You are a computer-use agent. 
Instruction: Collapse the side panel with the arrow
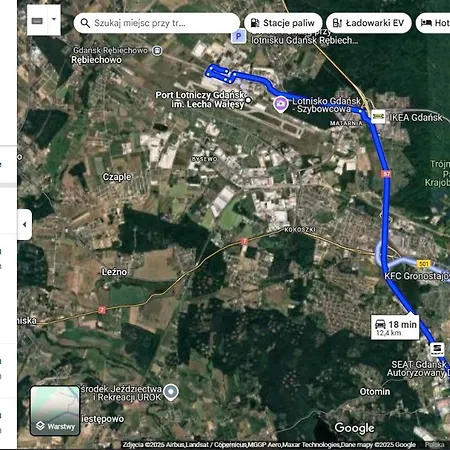tap(25, 224)
